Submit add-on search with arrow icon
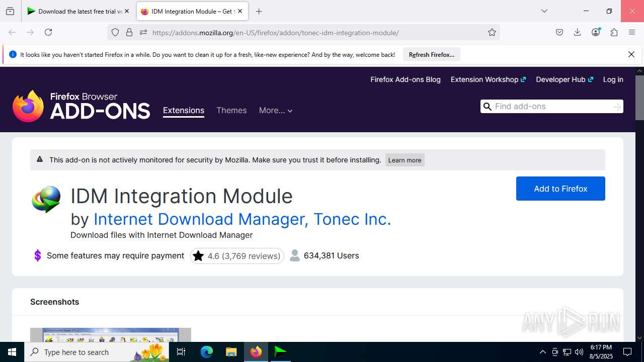644x362 pixels. click(x=617, y=107)
